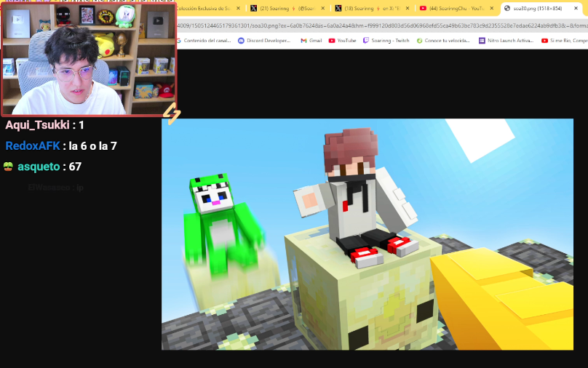Viewport: 588px width, 368px height.
Task: Click the Twitch icon in bookmarks bar
Action: point(366,41)
